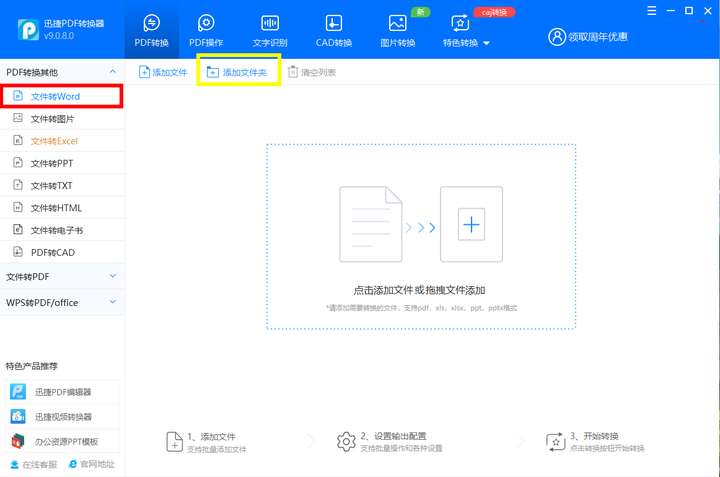Screen dimensions: 720x477
Task: Click the 文件转PPT file icon
Action: [x=17, y=163]
